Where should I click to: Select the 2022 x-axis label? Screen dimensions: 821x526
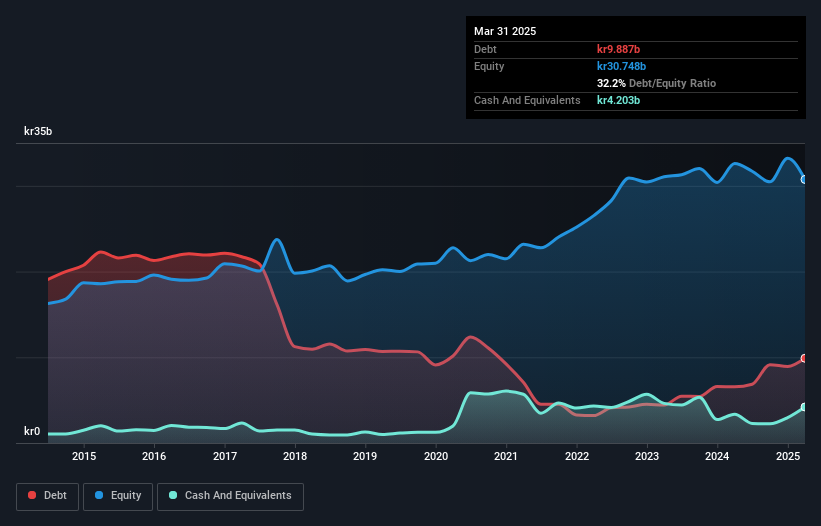pos(576,456)
